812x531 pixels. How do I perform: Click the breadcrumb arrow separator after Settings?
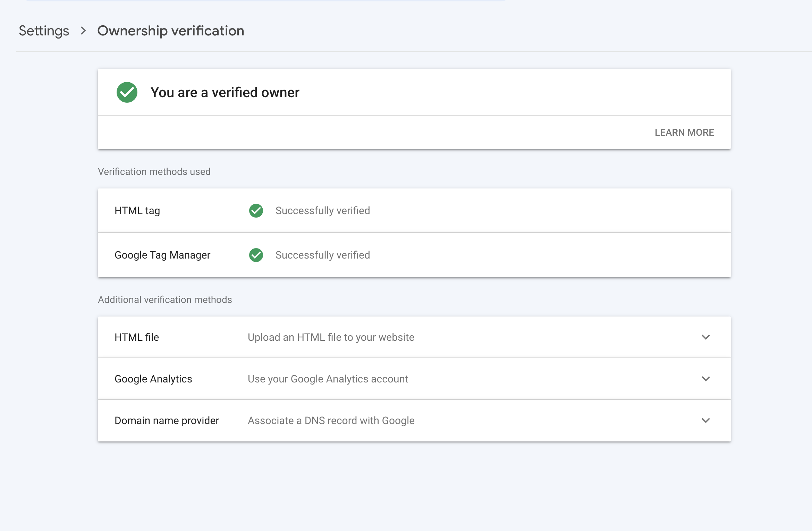83,31
